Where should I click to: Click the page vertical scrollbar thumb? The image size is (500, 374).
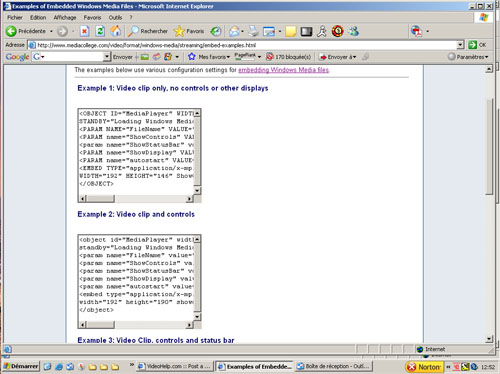pyautogui.click(x=489, y=147)
